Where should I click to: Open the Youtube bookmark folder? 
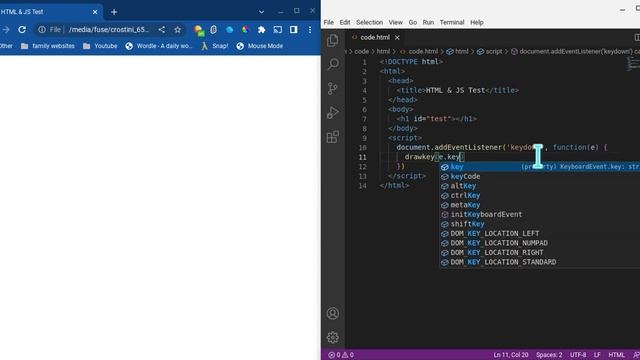[x=100, y=46]
